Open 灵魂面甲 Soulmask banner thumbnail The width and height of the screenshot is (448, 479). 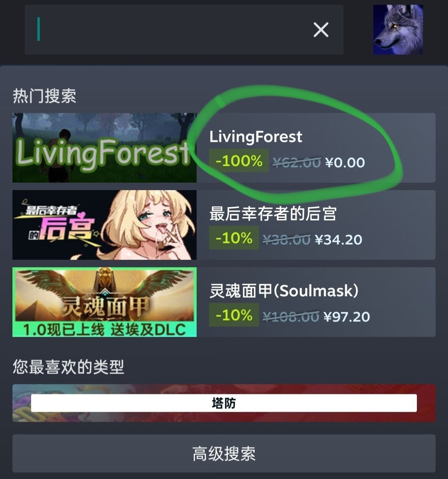pyautogui.click(x=105, y=302)
